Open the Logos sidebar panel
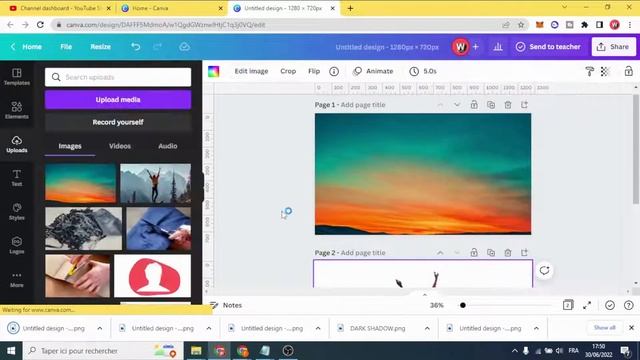The image size is (640, 360). click(17, 245)
